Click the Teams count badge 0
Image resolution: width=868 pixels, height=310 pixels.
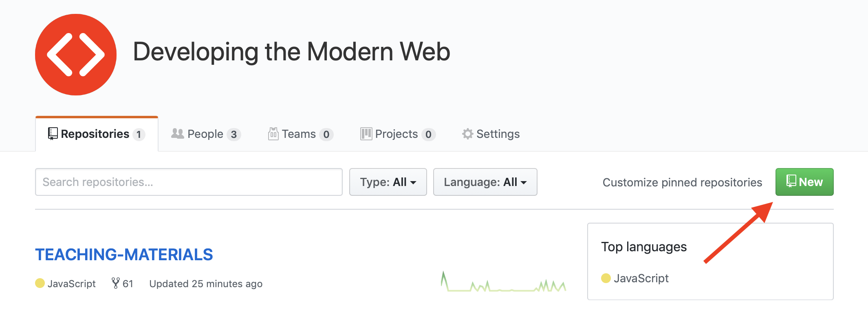point(326,135)
